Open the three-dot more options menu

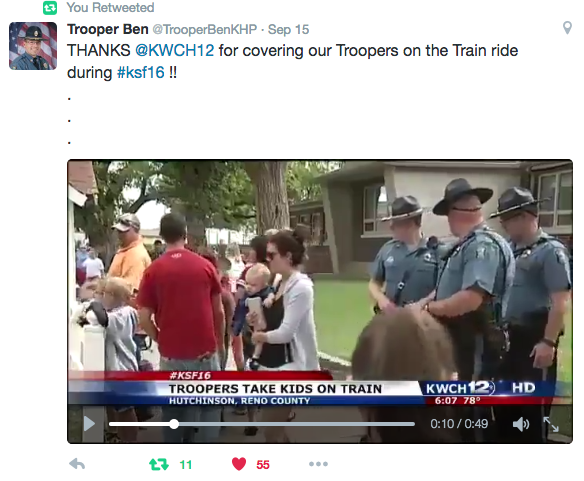(x=318, y=464)
